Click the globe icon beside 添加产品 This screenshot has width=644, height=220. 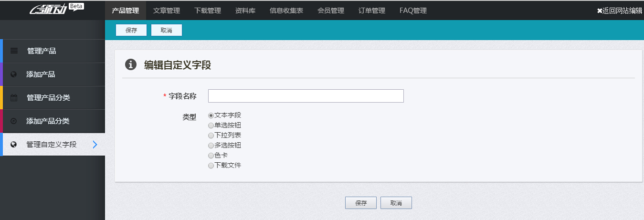(14, 74)
